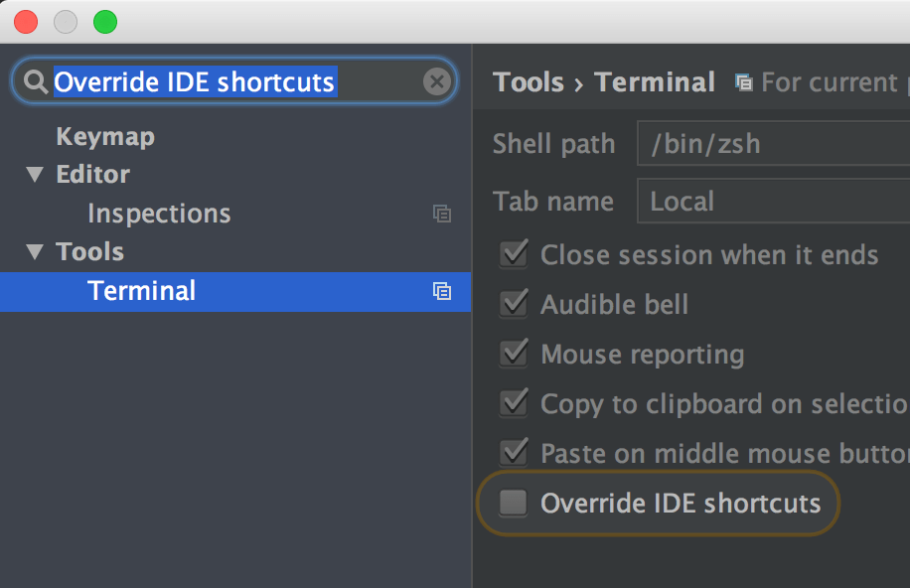The image size is (910, 588).
Task: Select Terminal in the settings tree
Action: coord(141,290)
